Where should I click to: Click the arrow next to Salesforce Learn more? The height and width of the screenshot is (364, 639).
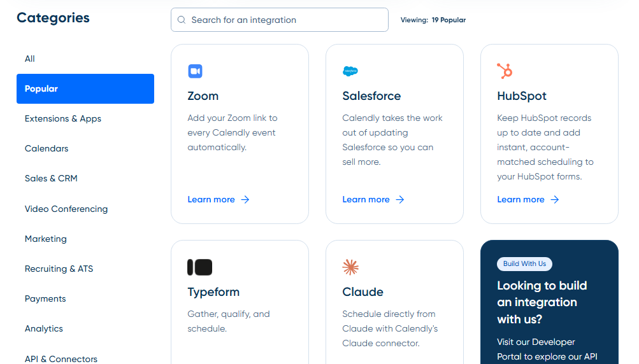pos(400,200)
